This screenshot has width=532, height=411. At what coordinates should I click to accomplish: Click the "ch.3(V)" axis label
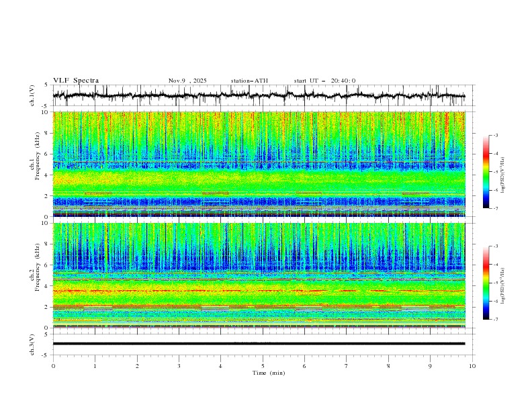click(32, 345)
